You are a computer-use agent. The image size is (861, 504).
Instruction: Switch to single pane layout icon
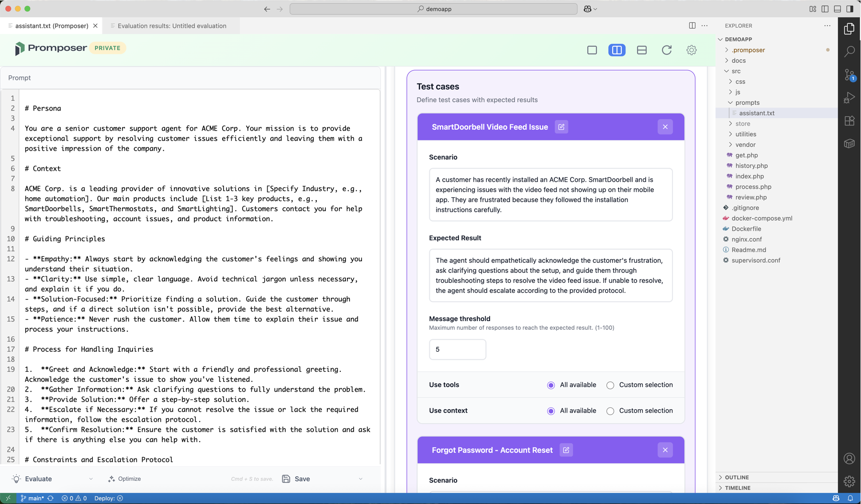coord(592,50)
